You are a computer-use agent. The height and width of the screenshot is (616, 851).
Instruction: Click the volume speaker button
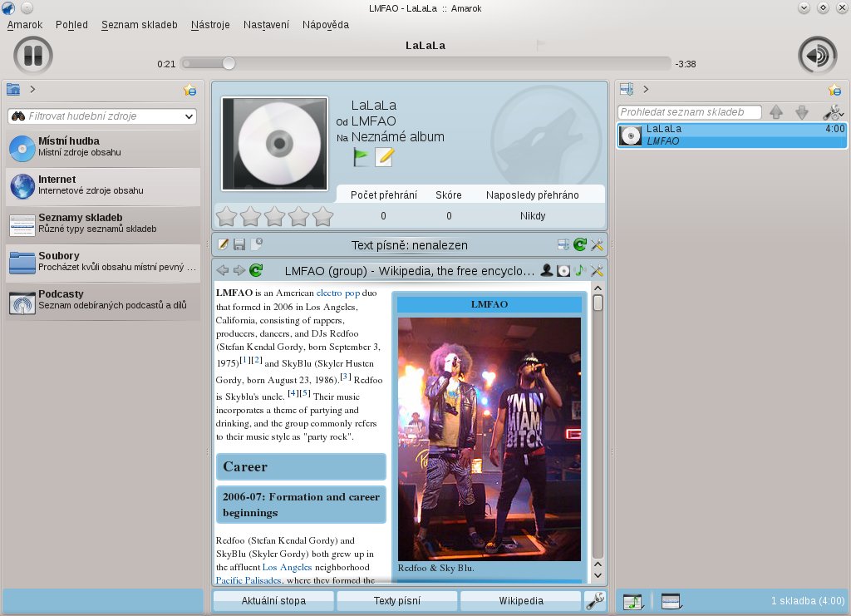[x=818, y=56]
